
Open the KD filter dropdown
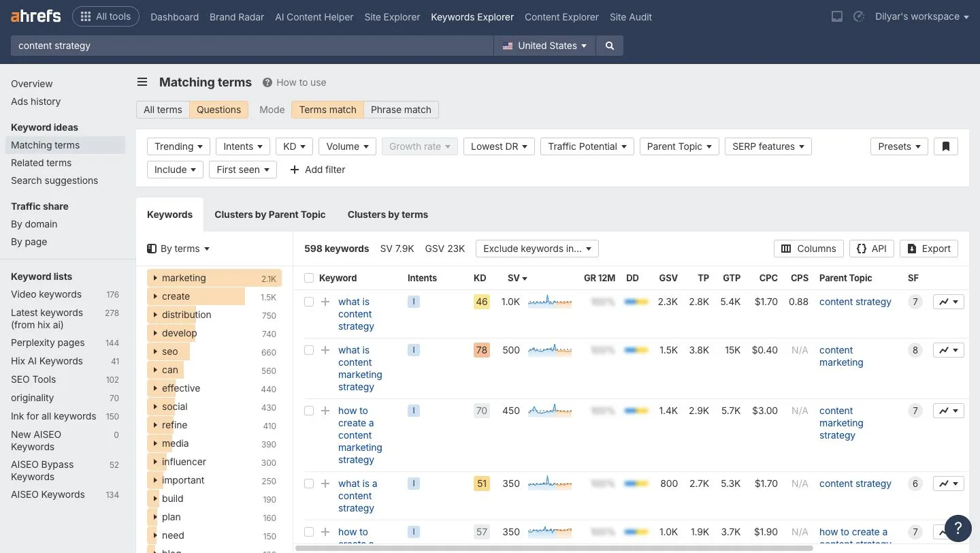tap(295, 146)
